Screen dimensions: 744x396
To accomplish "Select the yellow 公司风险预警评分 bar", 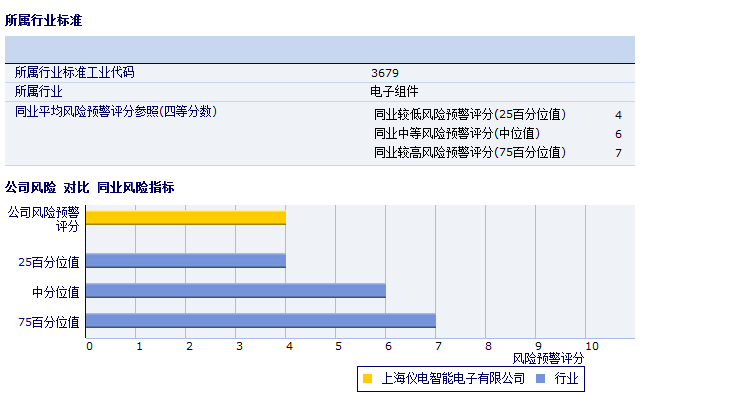I will (x=186, y=218).
